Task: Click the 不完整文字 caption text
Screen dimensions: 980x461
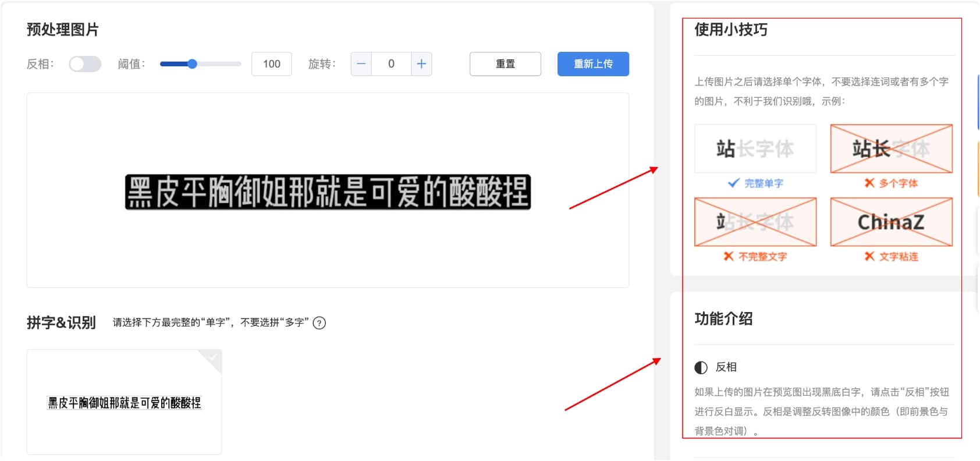Action: coord(762,257)
